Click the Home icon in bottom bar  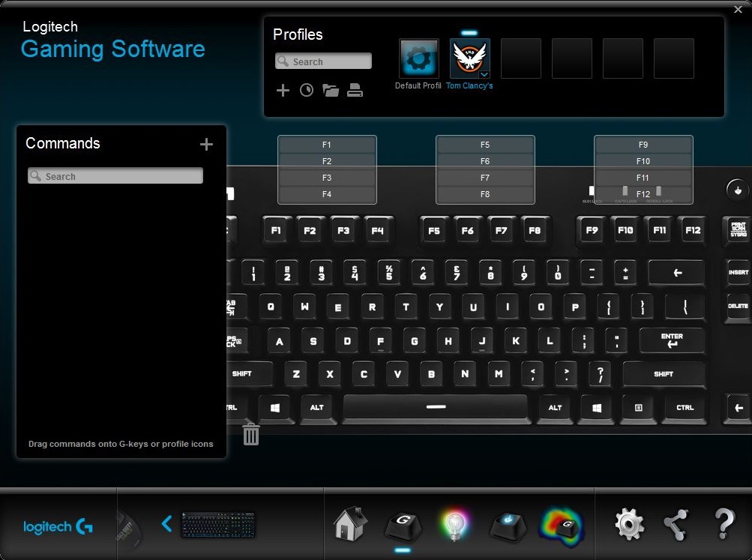351,523
